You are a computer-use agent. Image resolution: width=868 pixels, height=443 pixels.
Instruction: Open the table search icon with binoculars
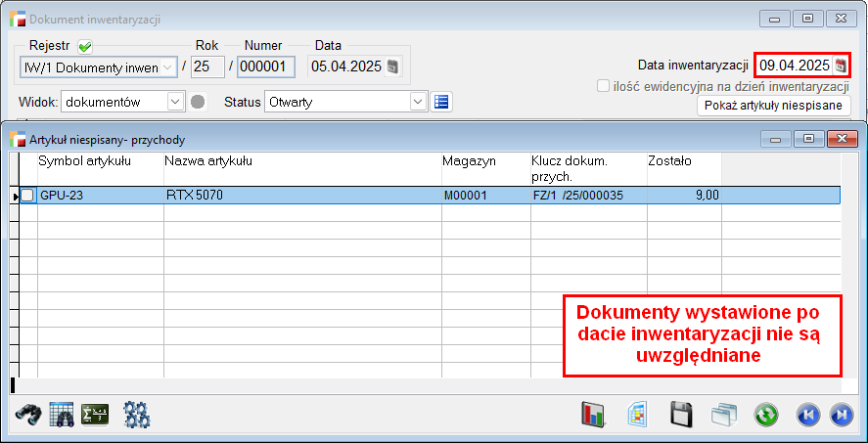(62, 414)
